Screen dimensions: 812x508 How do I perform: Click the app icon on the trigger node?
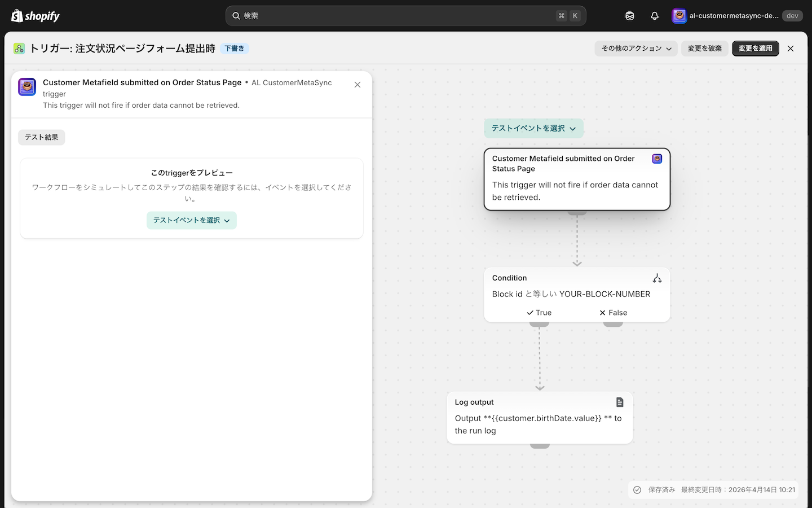(x=657, y=159)
